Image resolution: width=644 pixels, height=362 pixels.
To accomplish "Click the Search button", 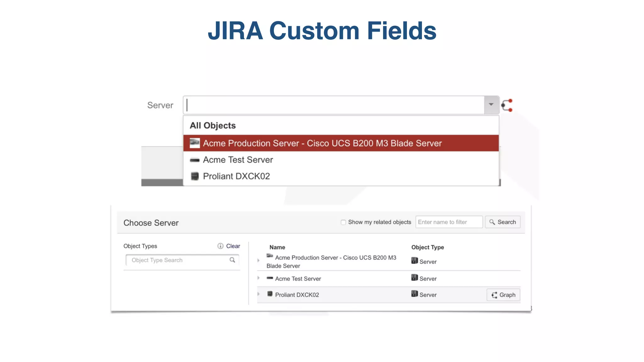I will tap(502, 222).
